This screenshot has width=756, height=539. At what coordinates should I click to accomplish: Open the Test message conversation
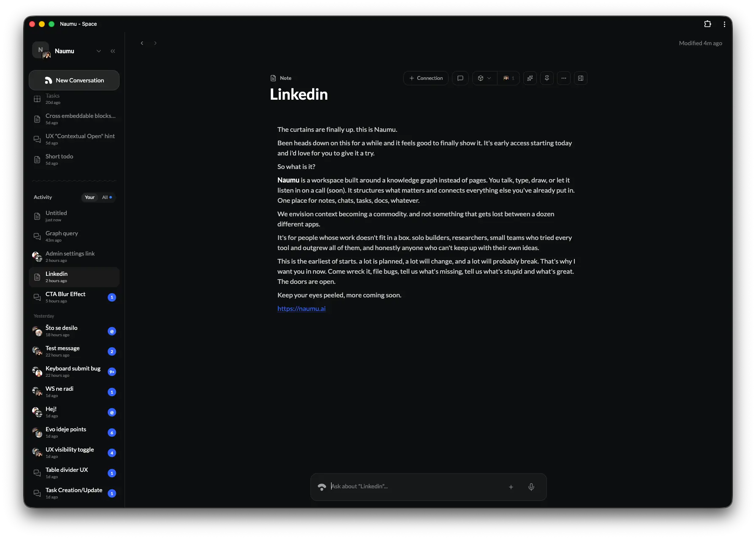74,351
